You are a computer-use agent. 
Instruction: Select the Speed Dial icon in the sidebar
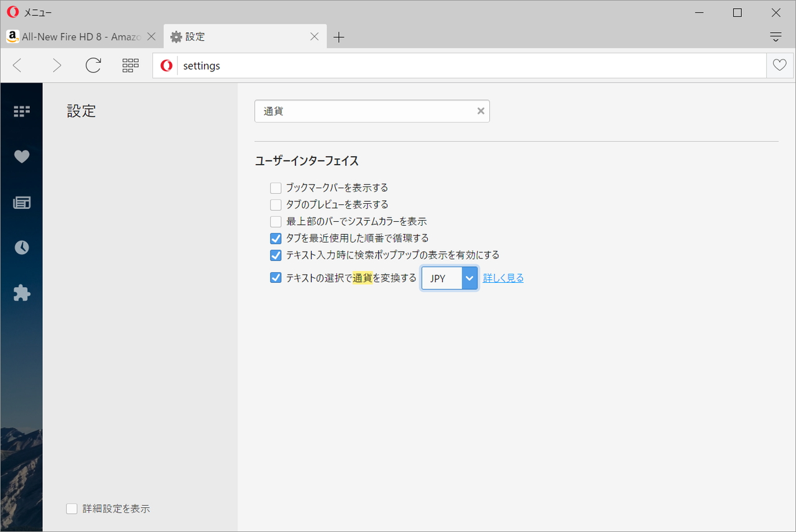[21, 111]
